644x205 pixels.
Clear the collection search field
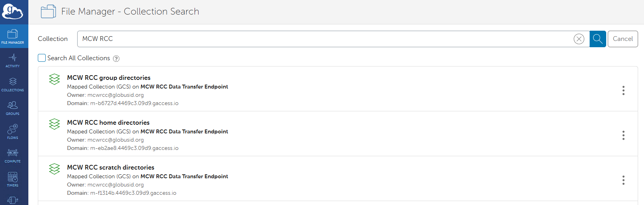pos(579,39)
